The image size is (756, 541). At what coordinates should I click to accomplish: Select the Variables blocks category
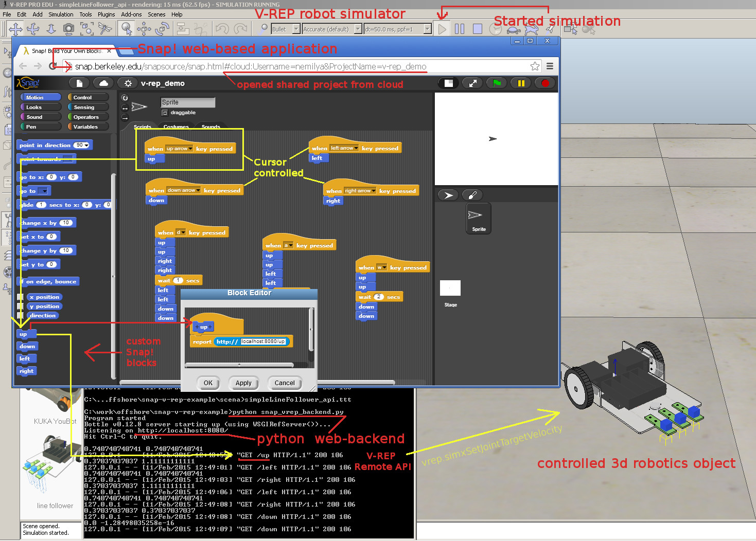tap(88, 127)
